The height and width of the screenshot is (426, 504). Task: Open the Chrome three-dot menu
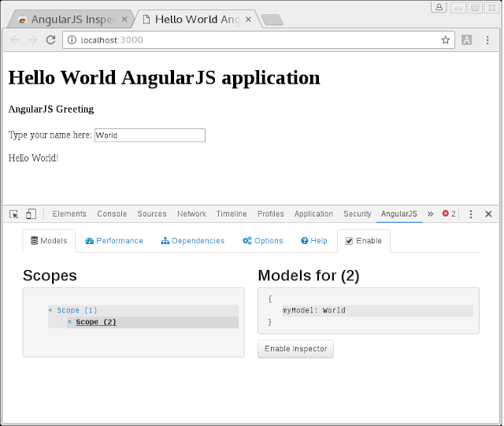[x=487, y=40]
